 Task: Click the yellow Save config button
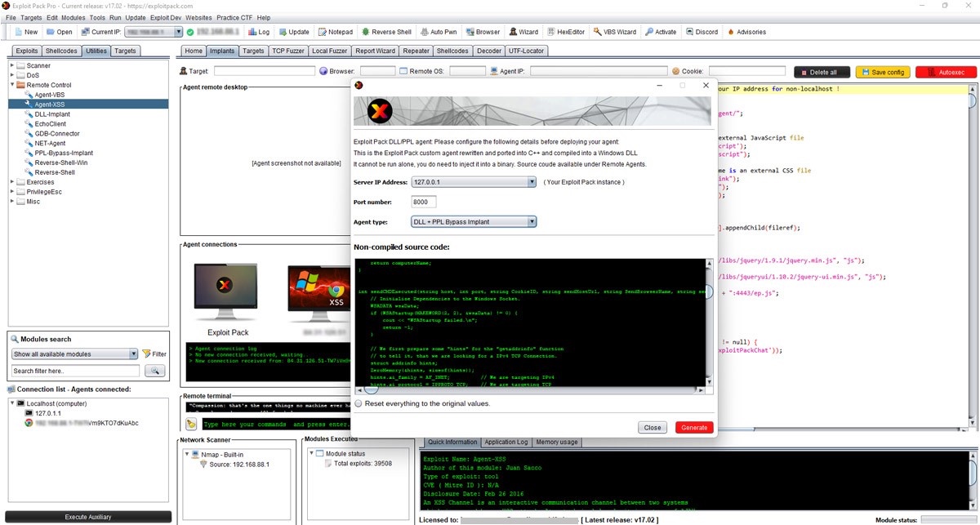click(x=883, y=72)
